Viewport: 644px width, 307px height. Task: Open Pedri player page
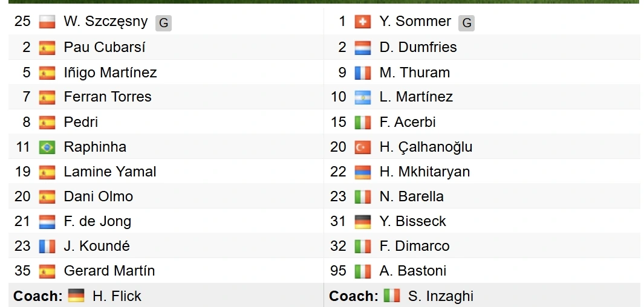pyautogui.click(x=81, y=122)
